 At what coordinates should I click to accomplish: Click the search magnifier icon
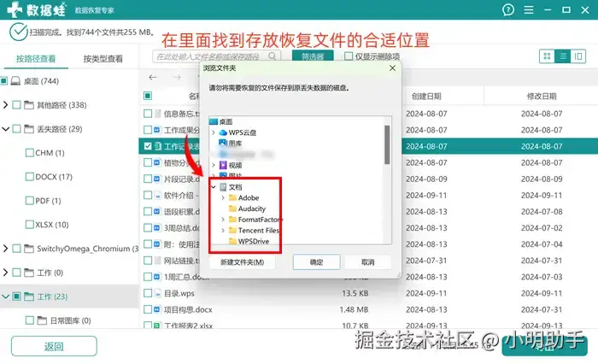(x=272, y=56)
